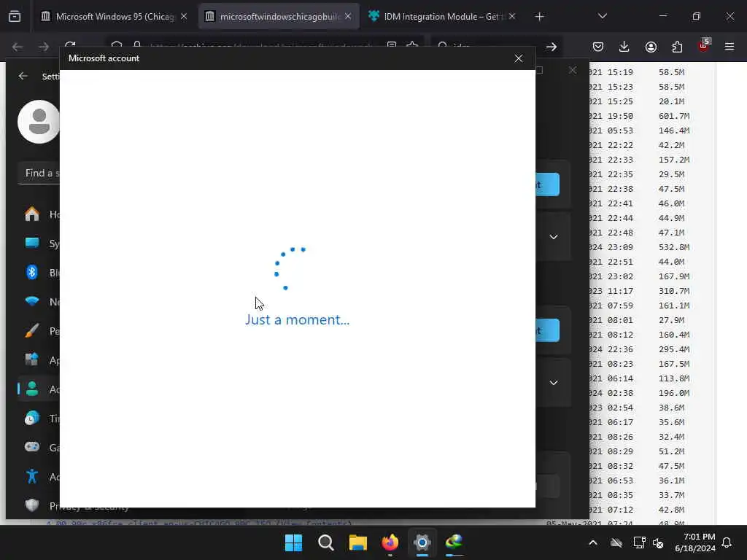Screen dimensions: 747x560
Task: Click file size 532.8M in listing
Action: point(674,247)
